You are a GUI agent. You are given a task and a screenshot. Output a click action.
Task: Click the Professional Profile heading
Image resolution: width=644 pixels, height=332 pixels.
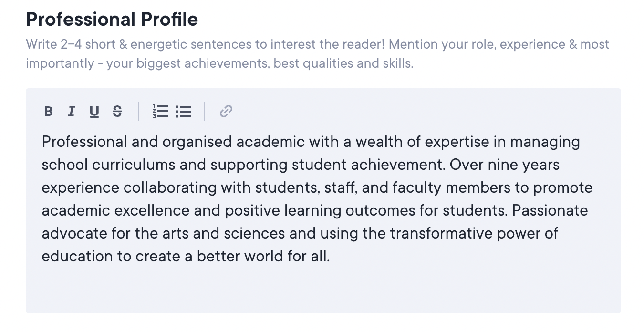coord(112,20)
